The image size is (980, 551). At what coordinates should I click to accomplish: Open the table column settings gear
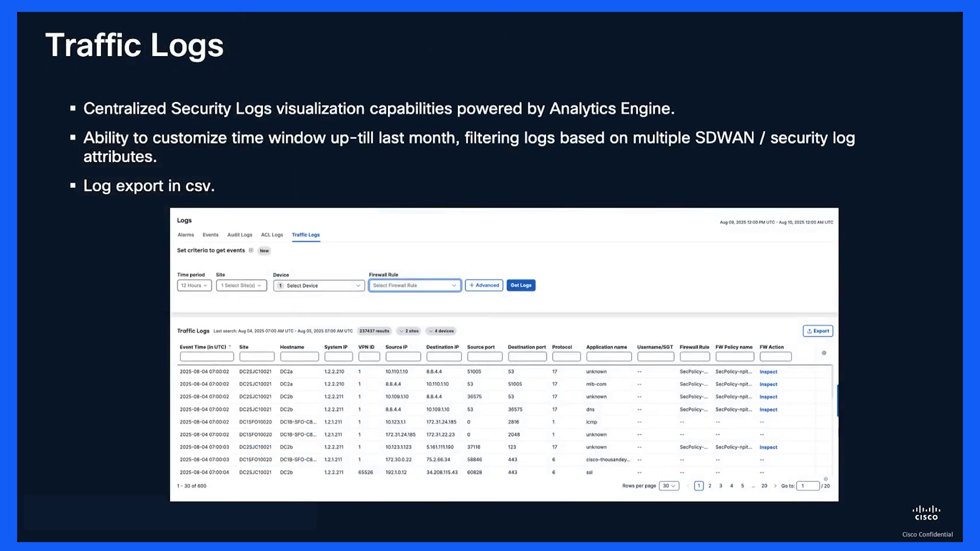click(x=824, y=353)
